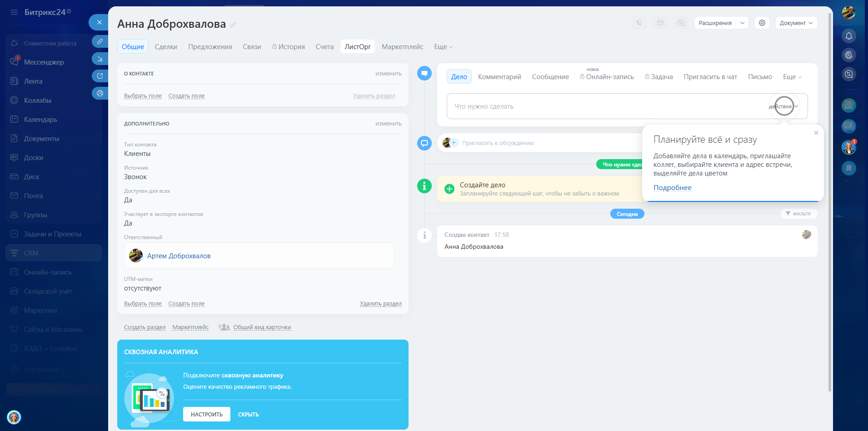Switch to the Сделки tab

[166, 47]
